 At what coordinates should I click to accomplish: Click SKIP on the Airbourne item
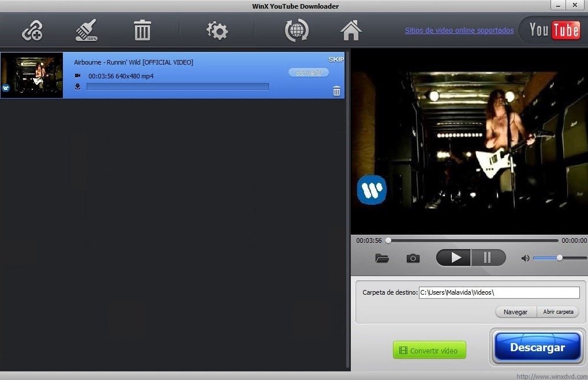(x=336, y=59)
